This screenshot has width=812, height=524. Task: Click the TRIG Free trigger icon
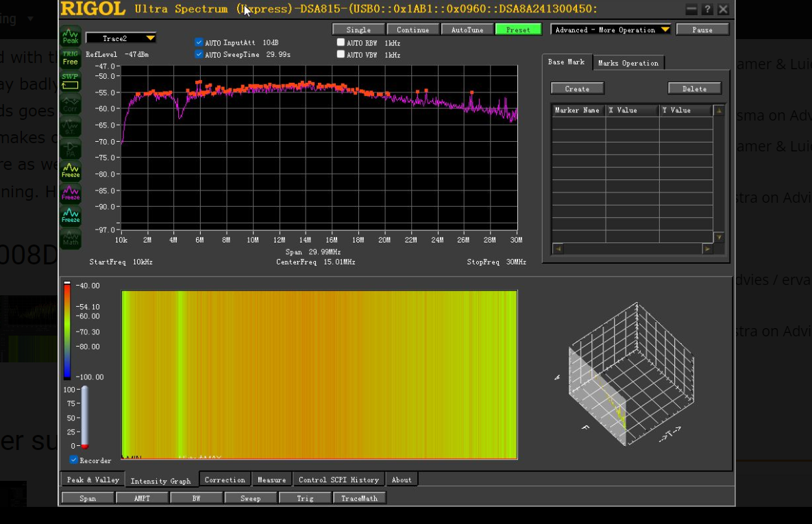pos(71,58)
